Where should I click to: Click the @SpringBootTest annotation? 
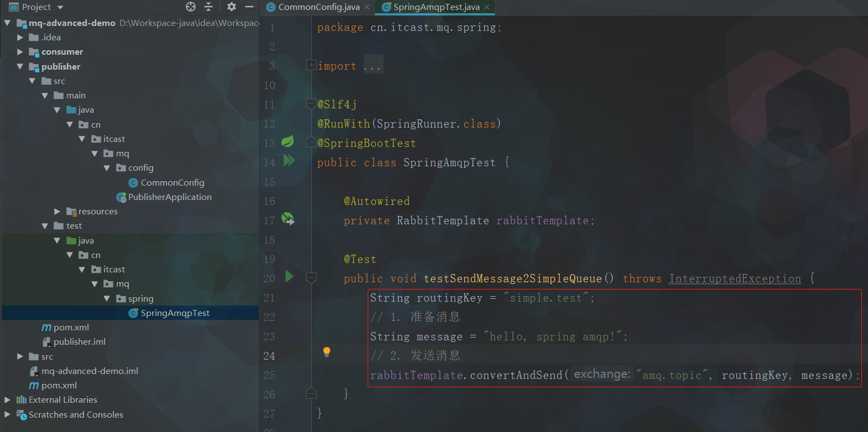coord(367,143)
